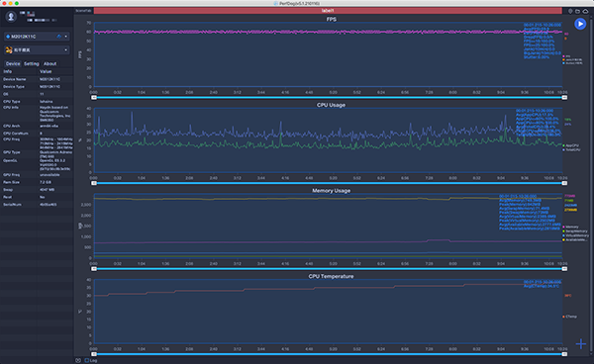Select the Swap row
This screenshot has width=594, height=364.
coord(37,190)
